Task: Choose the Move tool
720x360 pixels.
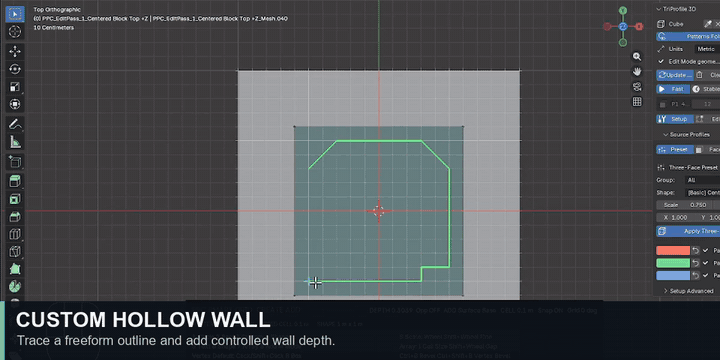Action: [x=15, y=51]
